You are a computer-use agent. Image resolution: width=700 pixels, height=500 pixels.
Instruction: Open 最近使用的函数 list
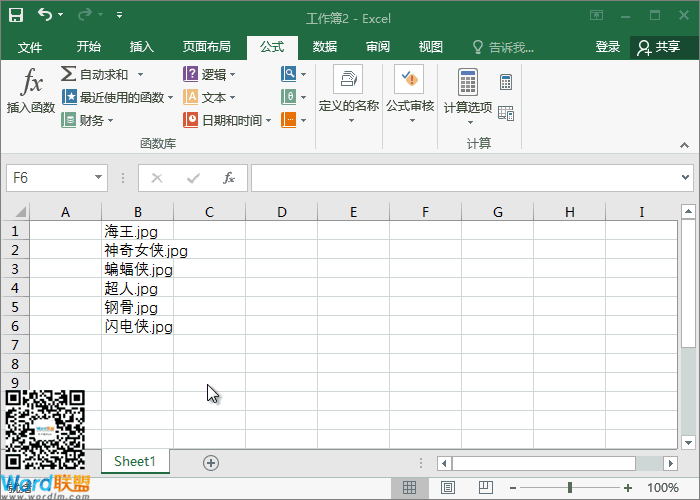pos(117,97)
